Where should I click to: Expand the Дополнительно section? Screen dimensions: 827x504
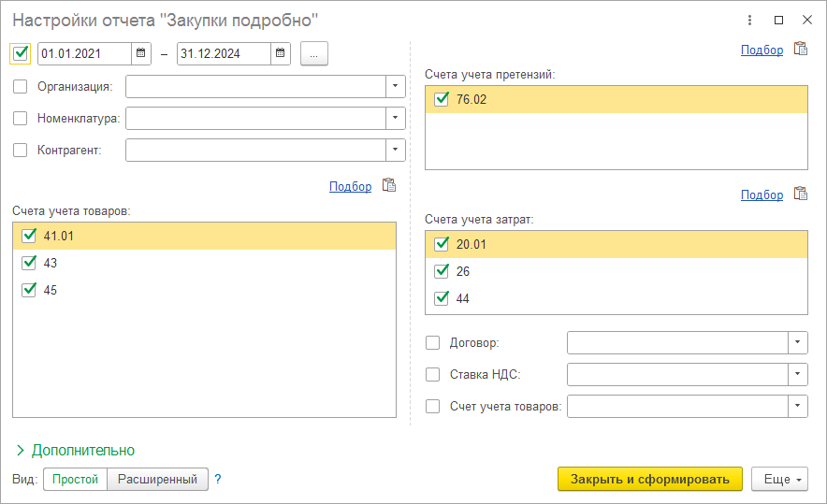point(76,450)
